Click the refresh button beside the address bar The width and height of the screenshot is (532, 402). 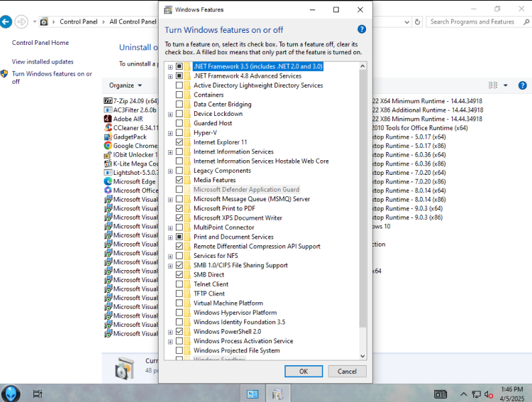tap(418, 22)
